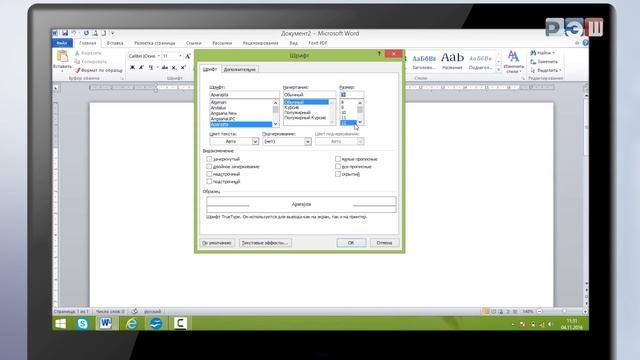Image resolution: width=640 pixels, height=360 pixels.
Task: Toggle Bold (Ж) in the ribbon
Action: coord(132,67)
